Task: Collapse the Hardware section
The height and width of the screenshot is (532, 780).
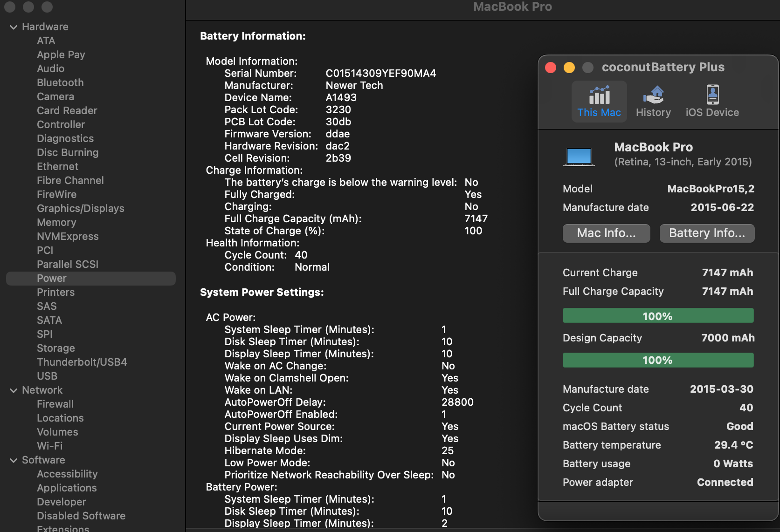Action: click(14, 27)
